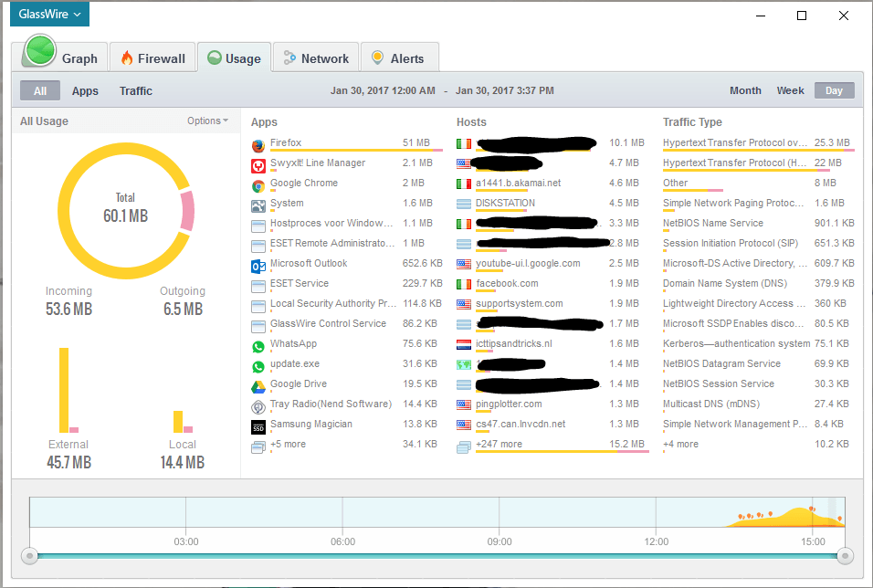Open the Alerts tab
Viewport: 873px width, 588px height.
[400, 58]
